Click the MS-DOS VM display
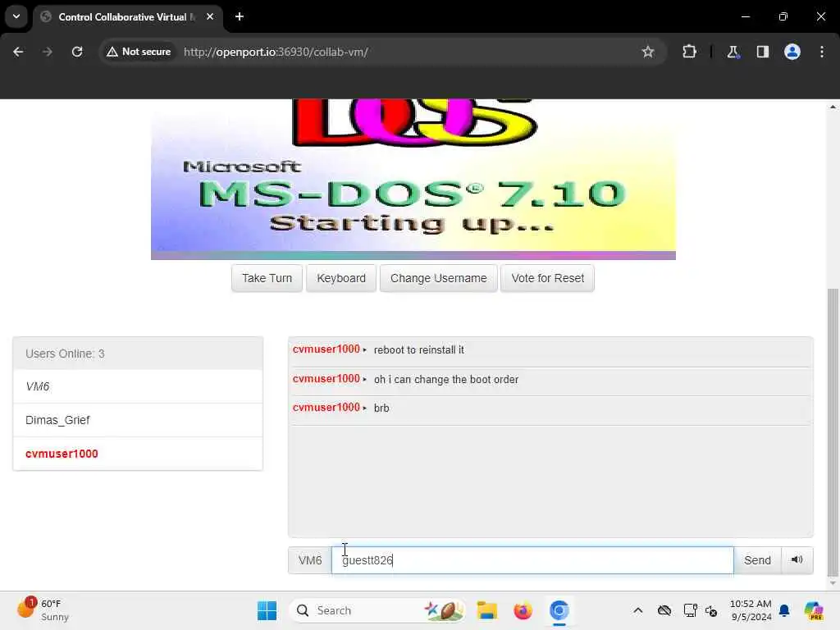The width and height of the screenshot is (840, 630). (x=413, y=180)
